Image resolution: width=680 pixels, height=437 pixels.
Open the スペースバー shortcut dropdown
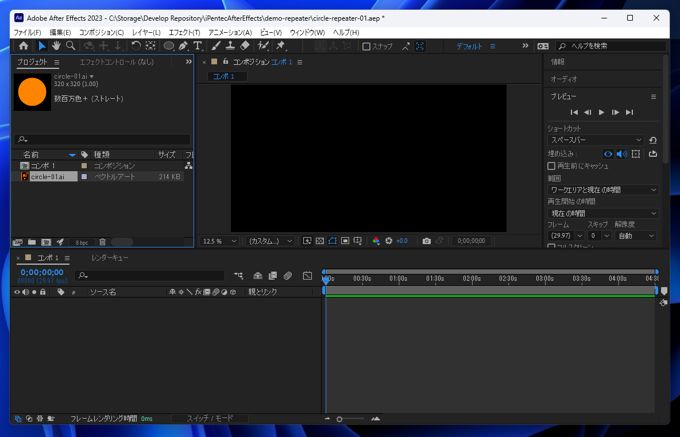coord(595,141)
